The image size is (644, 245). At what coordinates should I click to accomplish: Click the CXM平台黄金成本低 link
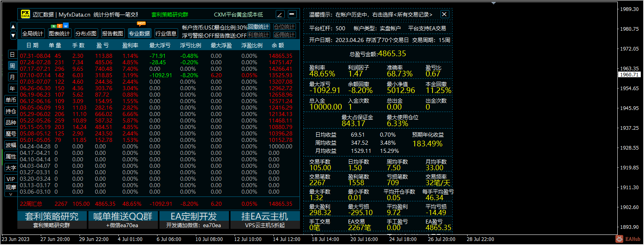(x=238, y=15)
